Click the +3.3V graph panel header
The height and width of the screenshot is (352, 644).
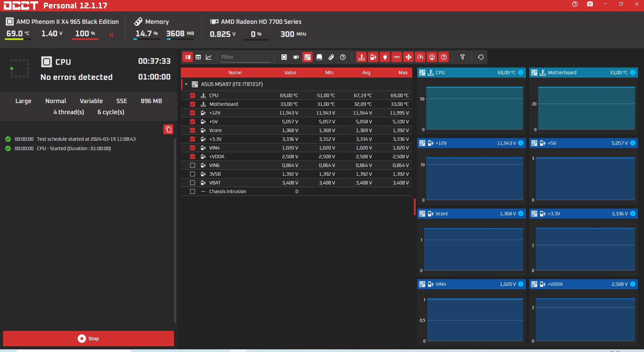[584, 214]
